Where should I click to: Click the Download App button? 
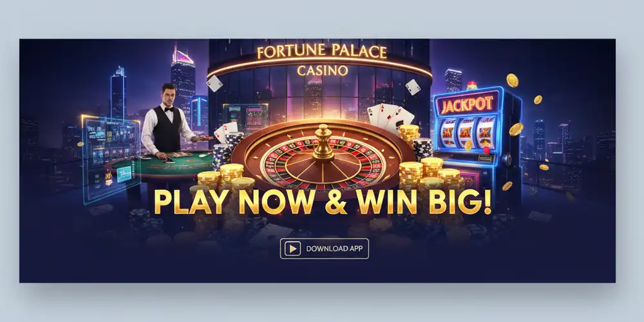(x=325, y=249)
